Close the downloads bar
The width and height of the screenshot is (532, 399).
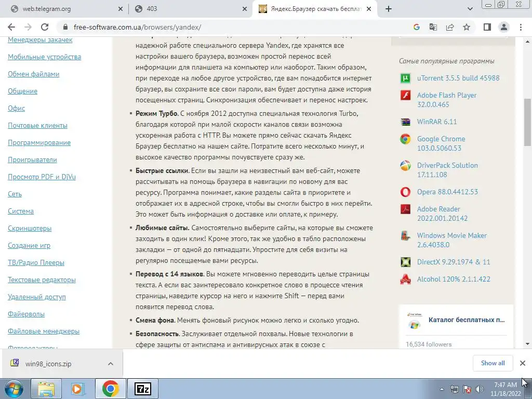click(x=523, y=363)
